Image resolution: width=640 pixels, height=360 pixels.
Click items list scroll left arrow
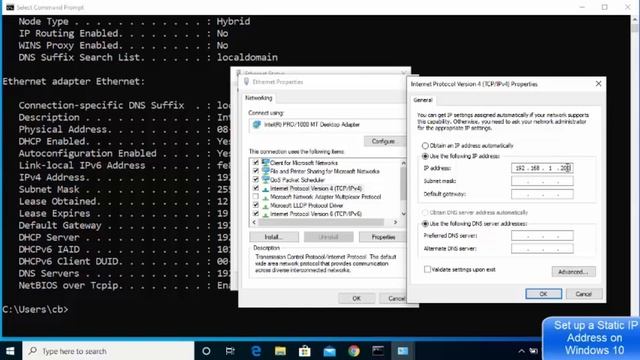(254, 222)
